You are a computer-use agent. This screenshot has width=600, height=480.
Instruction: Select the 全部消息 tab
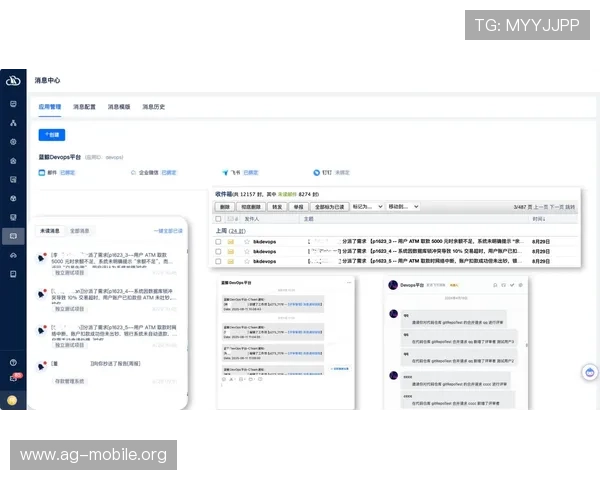[x=80, y=231]
